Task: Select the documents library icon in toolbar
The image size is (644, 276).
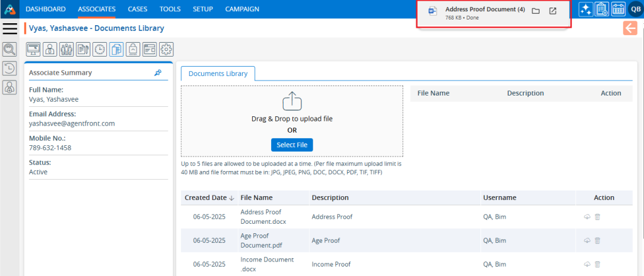Action: [116, 49]
